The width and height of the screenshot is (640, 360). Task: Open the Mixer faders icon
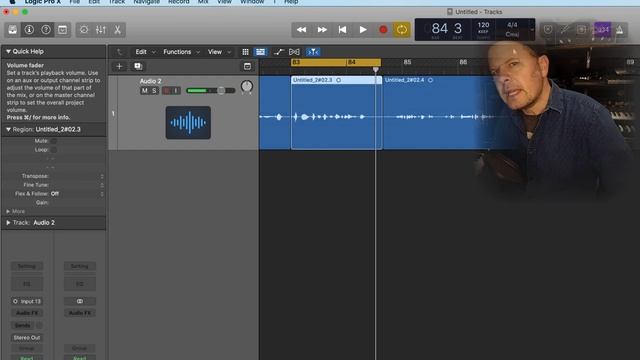(101, 30)
